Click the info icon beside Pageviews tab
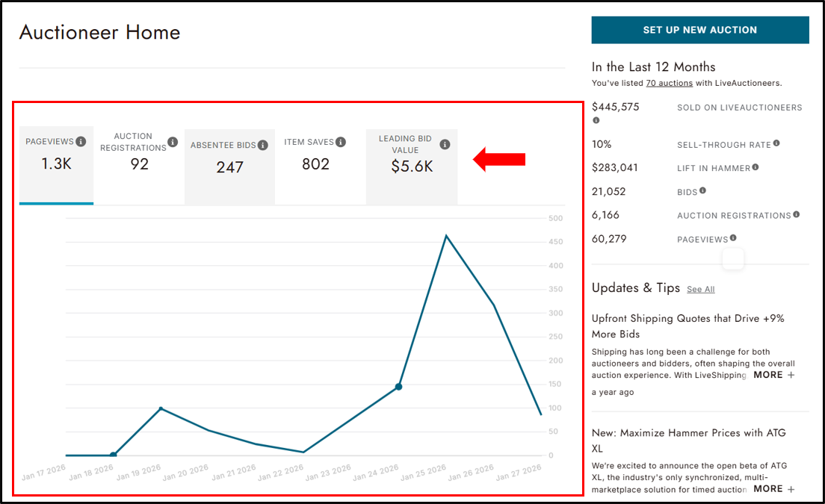Viewport: 825px width, 504px height. [81, 141]
